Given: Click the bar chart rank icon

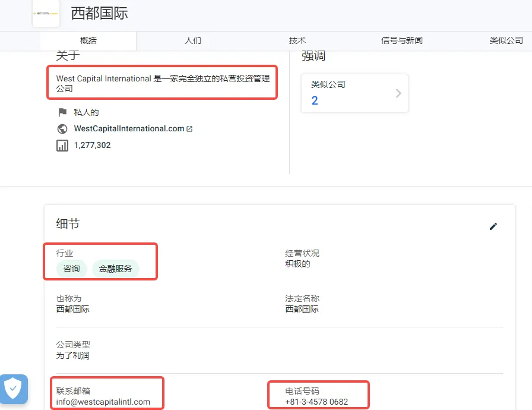Looking at the screenshot, I should tap(62, 146).
